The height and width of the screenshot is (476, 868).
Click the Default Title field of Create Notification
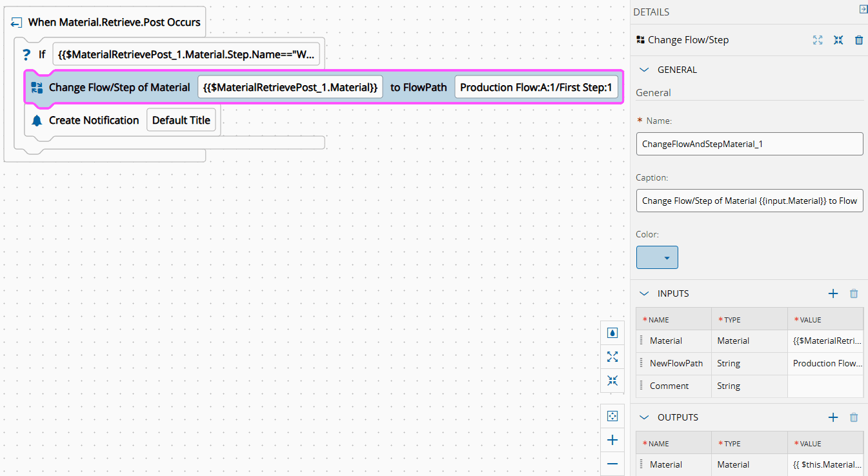[181, 120]
